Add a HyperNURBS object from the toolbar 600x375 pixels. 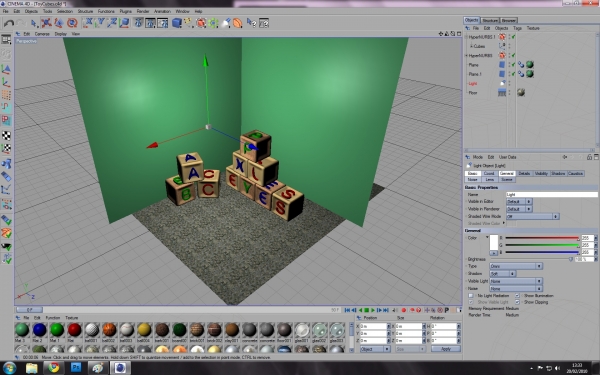pos(201,23)
